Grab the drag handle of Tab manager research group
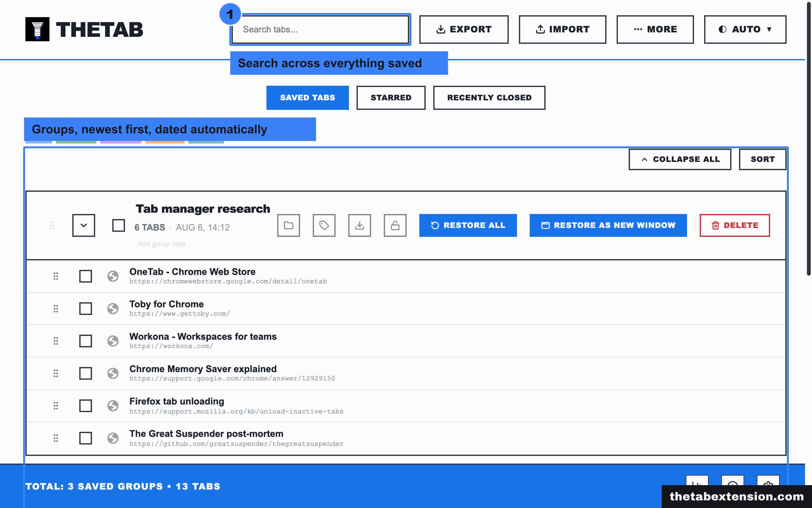The height and width of the screenshot is (508, 812). click(52, 225)
